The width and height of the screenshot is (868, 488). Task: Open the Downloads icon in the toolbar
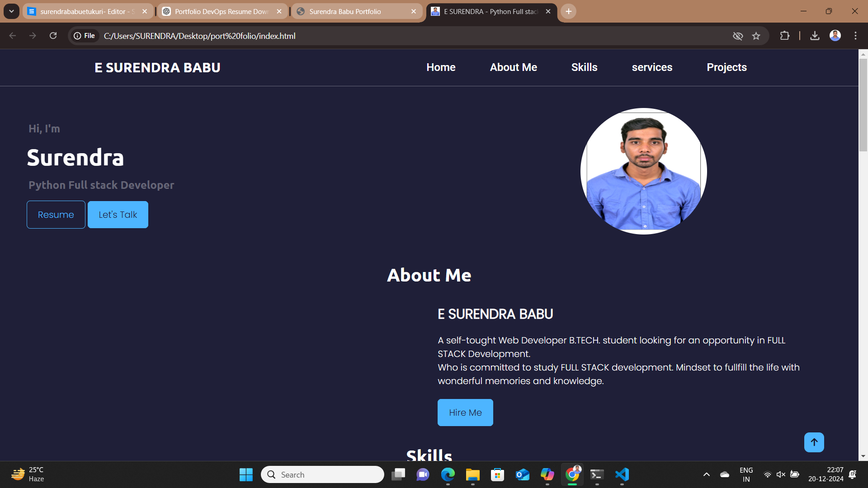click(815, 36)
